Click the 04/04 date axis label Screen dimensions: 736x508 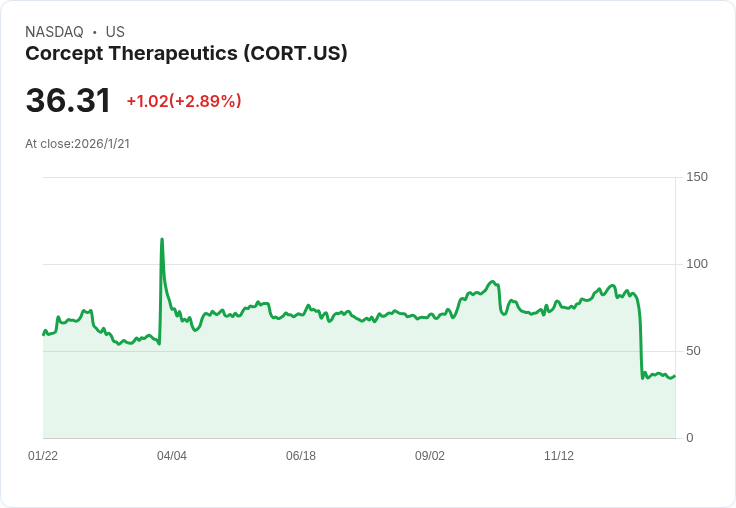(x=172, y=456)
